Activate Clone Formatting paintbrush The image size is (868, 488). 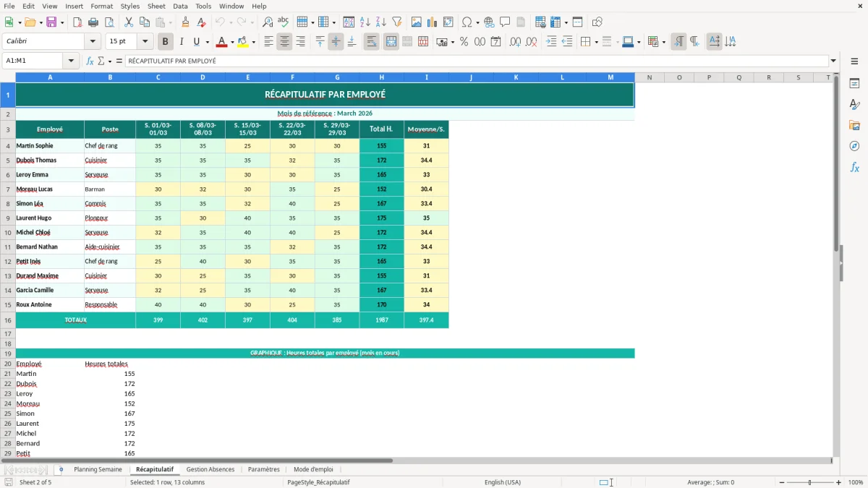186,22
